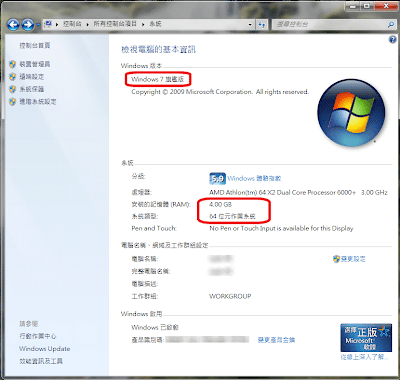Click the AMD Athlon processor text
The height and width of the screenshot is (380, 400).
point(298,192)
